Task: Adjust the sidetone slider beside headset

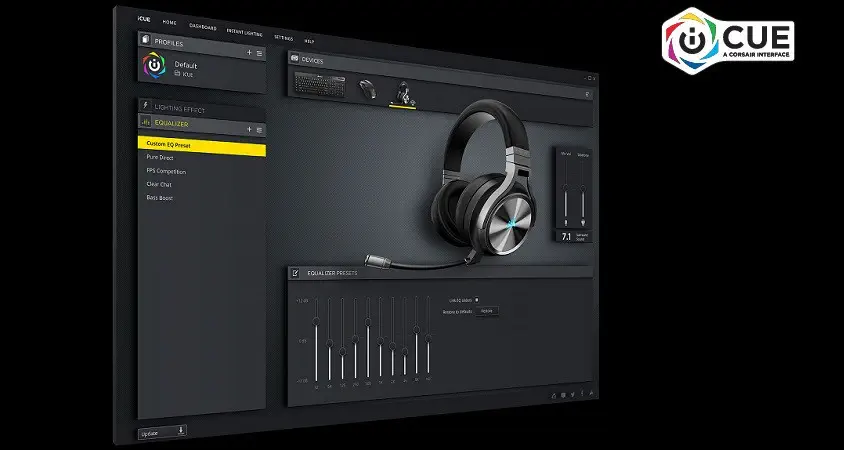Action: (583, 188)
